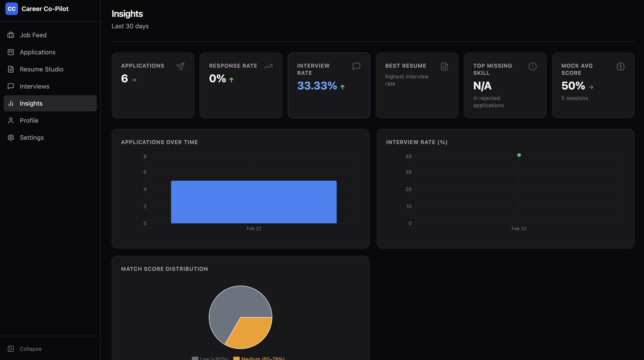Click the briefcase icon beside Job Feed

11,35
